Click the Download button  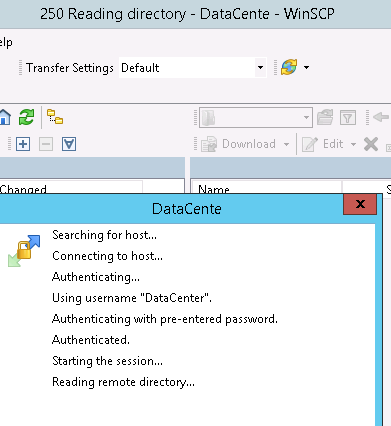(x=239, y=144)
